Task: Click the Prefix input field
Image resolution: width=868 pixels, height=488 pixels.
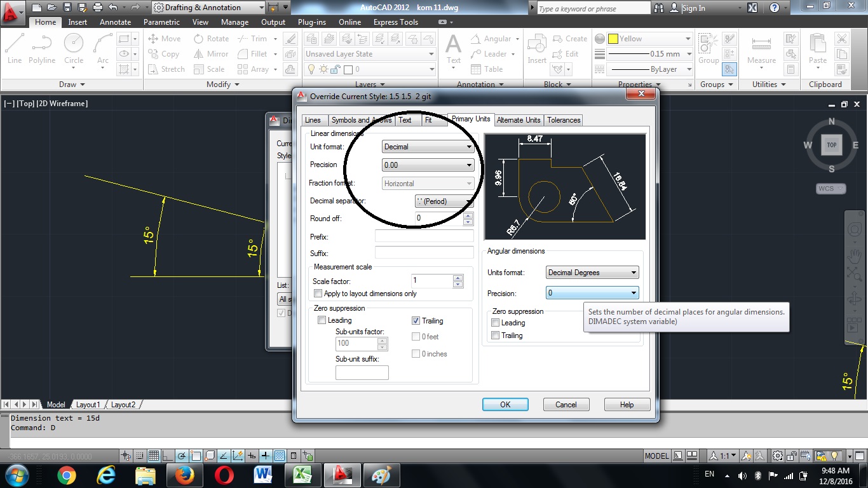Action: (x=424, y=236)
